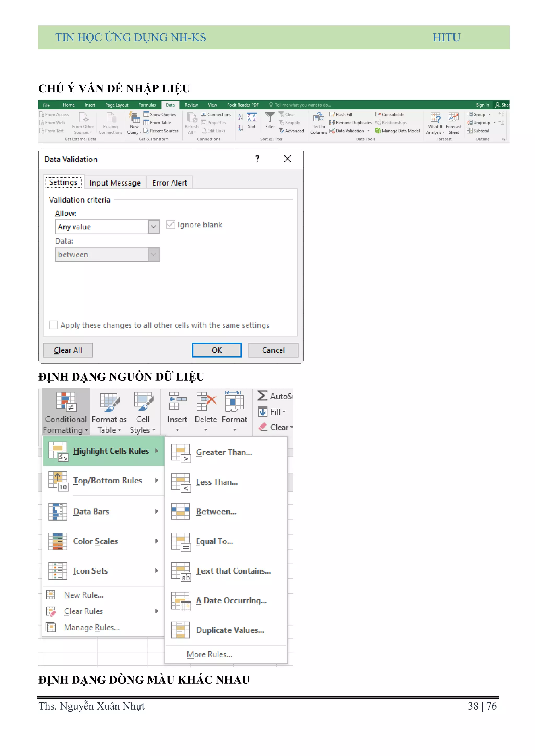Open the Formulas ribbon tab
The height and width of the screenshot is (756, 535).
click(x=147, y=105)
